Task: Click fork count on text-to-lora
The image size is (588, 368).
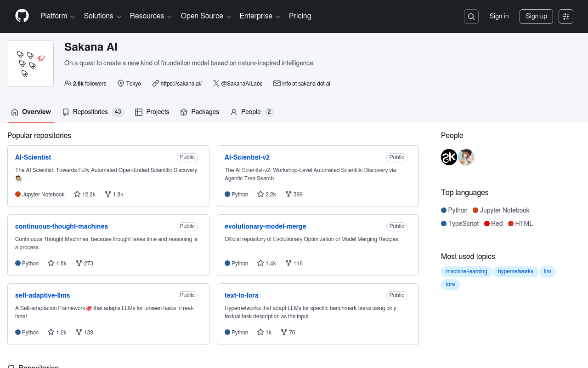Action: pyautogui.click(x=288, y=333)
